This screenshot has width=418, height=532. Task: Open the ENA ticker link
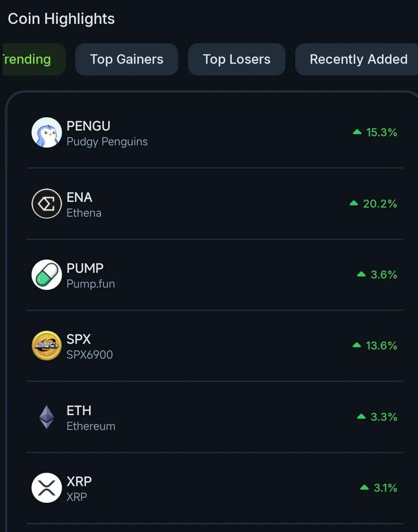(x=79, y=197)
